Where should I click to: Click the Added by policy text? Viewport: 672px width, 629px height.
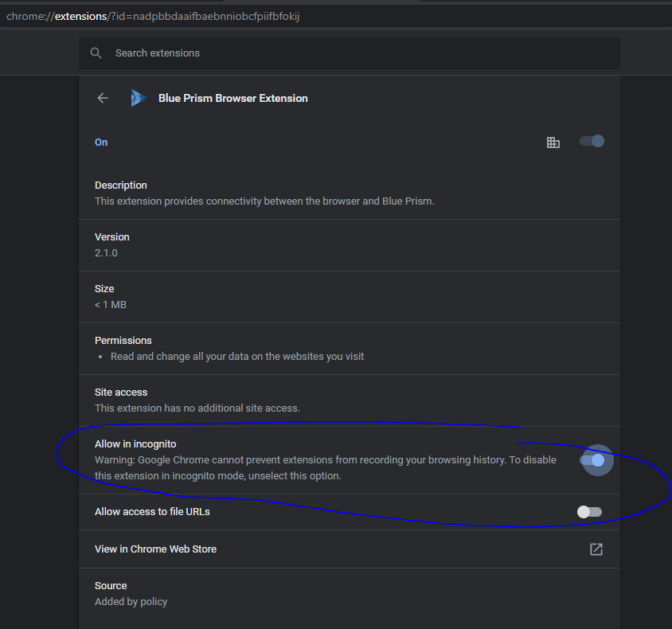click(x=131, y=602)
